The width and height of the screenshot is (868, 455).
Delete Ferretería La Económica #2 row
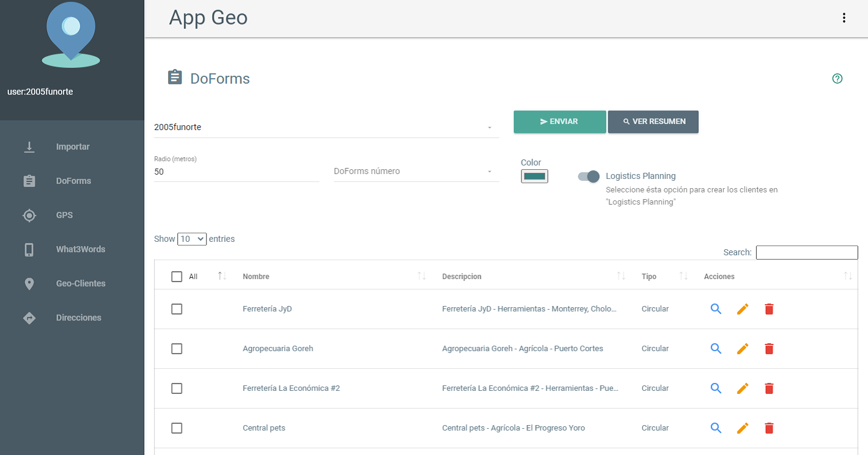pyautogui.click(x=769, y=388)
